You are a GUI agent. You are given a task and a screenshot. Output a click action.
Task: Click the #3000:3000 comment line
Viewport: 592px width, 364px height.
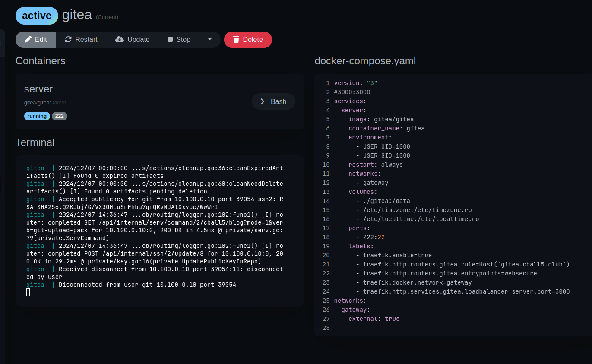[352, 92]
